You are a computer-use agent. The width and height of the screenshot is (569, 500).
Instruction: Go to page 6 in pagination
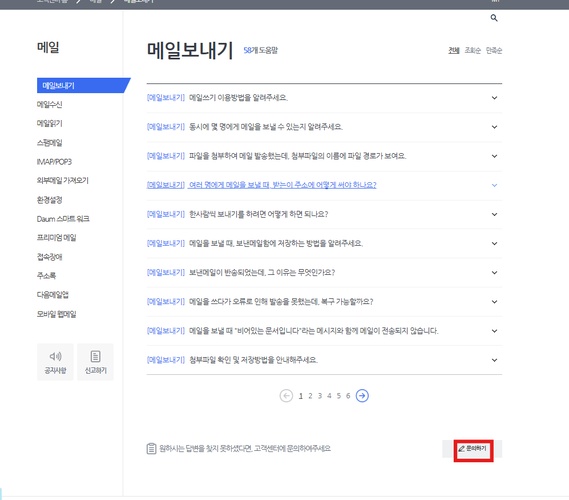(x=348, y=396)
